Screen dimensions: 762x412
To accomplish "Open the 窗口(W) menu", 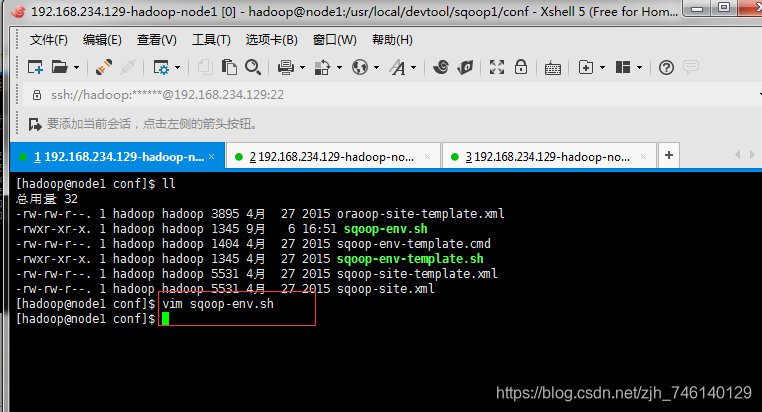I will click(x=334, y=40).
